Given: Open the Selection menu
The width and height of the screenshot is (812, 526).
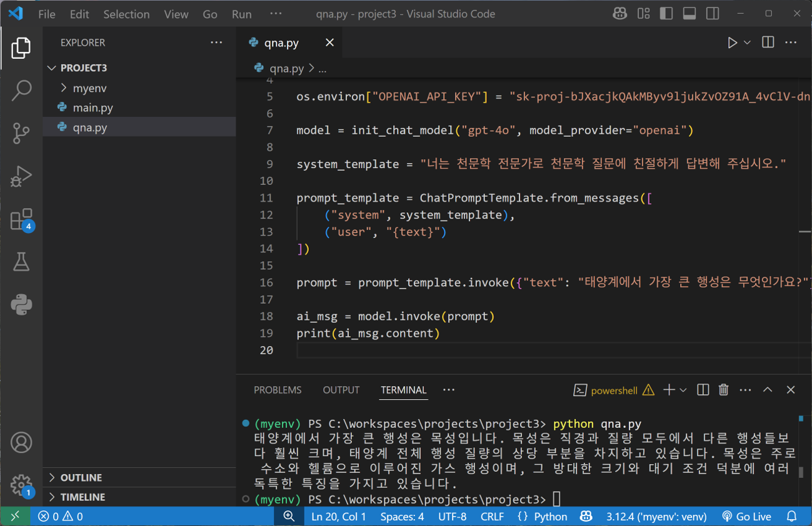Looking at the screenshot, I should click(x=126, y=14).
